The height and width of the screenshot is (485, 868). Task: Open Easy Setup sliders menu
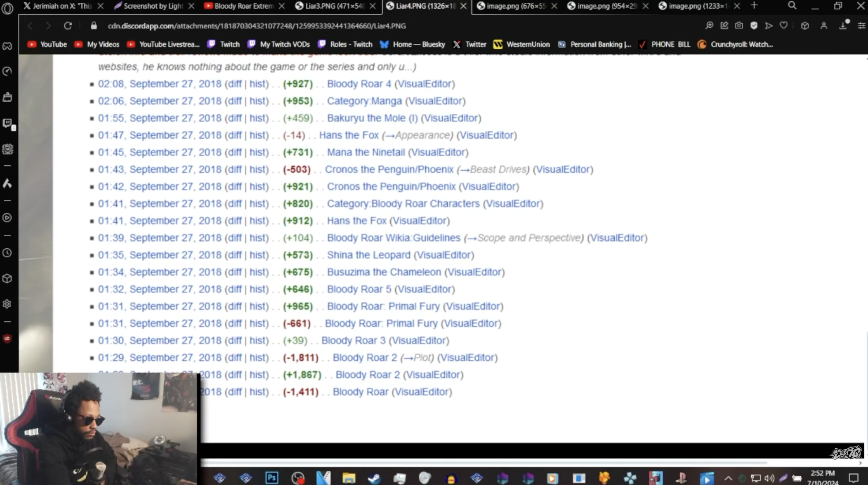pyautogui.click(x=861, y=26)
